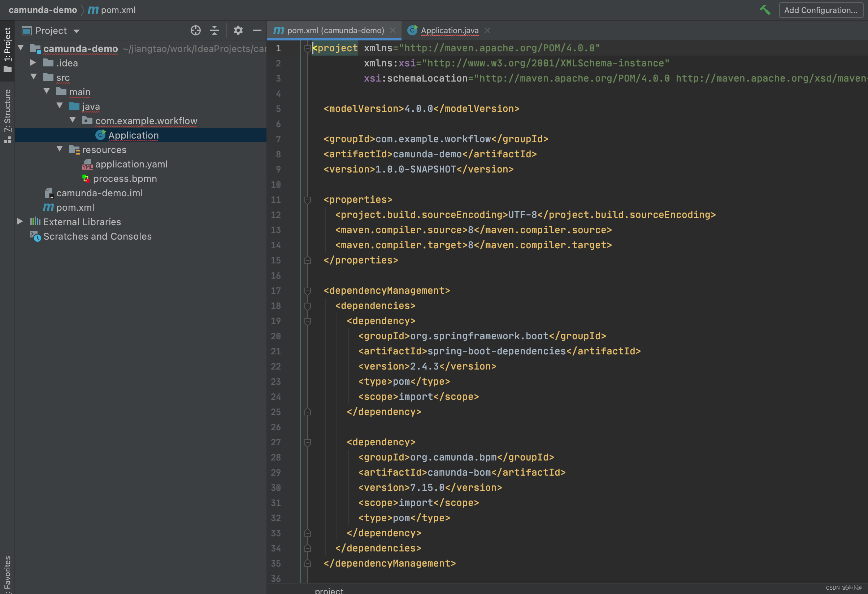Open the Project view dropdown
This screenshot has height=594, width=868.
77,31
